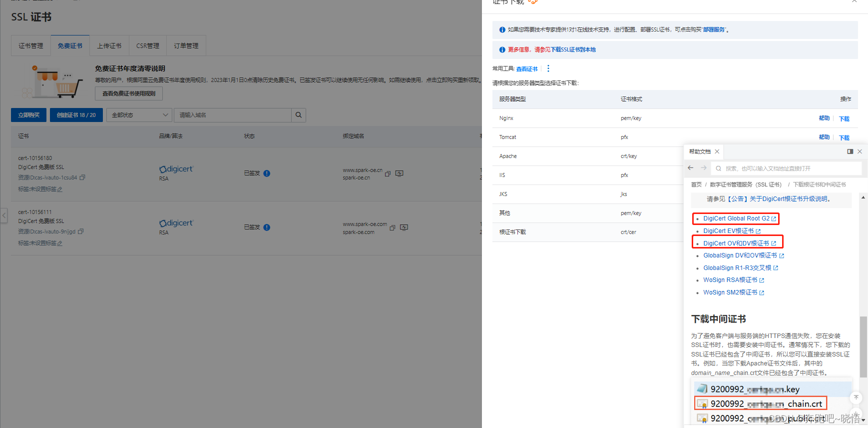868x428 pixels.
Task: Click 查看免费证书使用规则 button
Action: click(129, 93)
